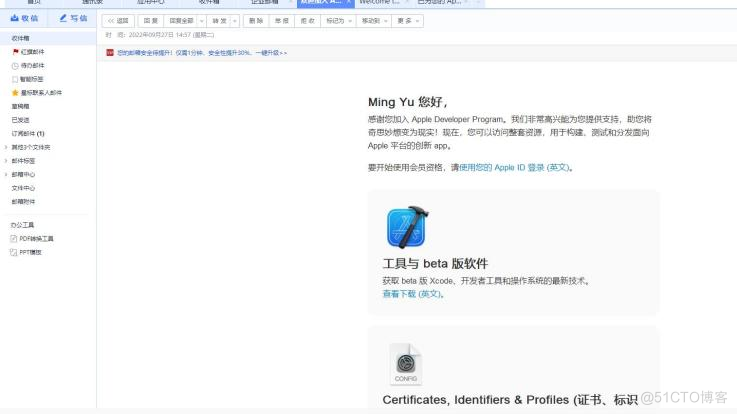The image size is (737, 414).
Task: Click the clock icon for pending mail
Action: tap(15, 66)
